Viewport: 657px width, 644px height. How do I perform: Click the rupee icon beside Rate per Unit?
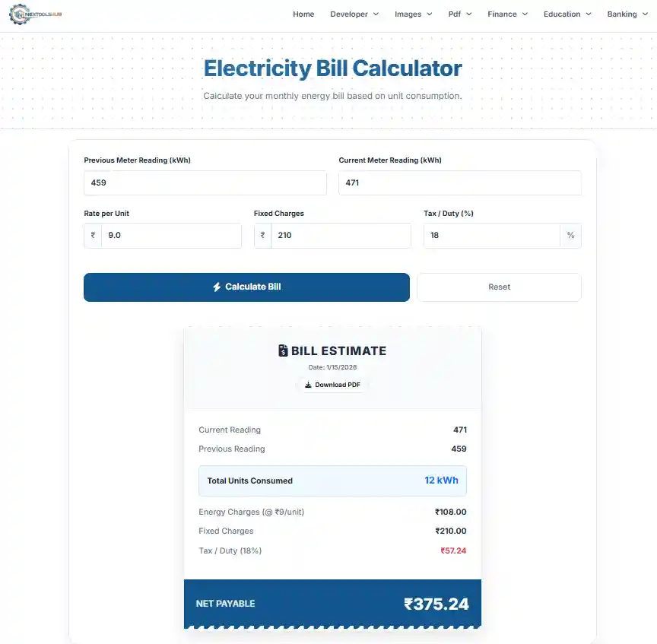93,236
